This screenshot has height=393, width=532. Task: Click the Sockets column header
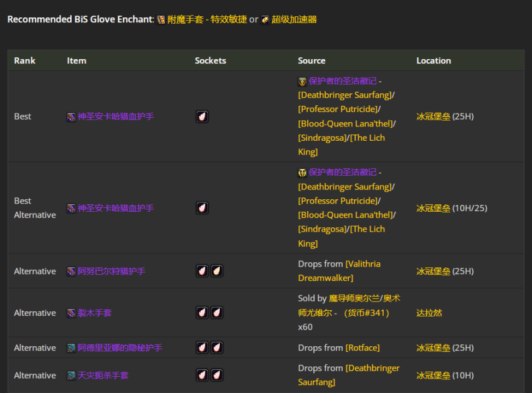coord(211,60)
